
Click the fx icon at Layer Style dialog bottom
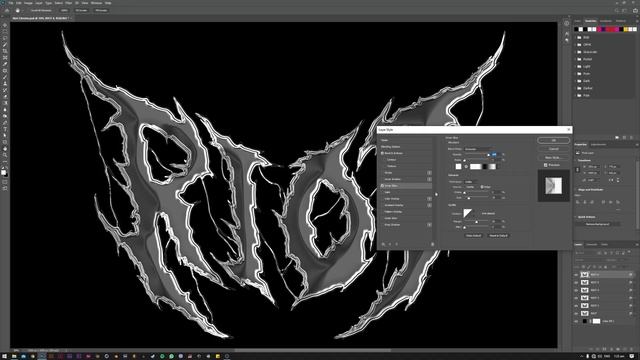point(383,244)
